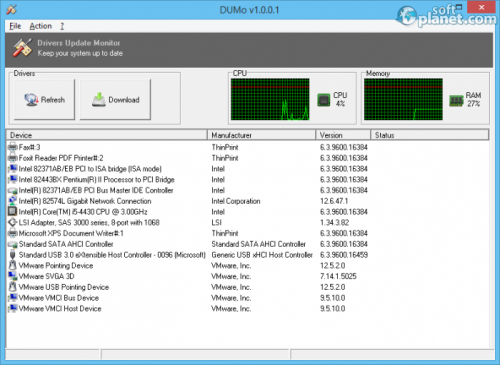
Task: Select 'Foxit Reader PDF Printer#:2' row text
Action: [61, 158]
